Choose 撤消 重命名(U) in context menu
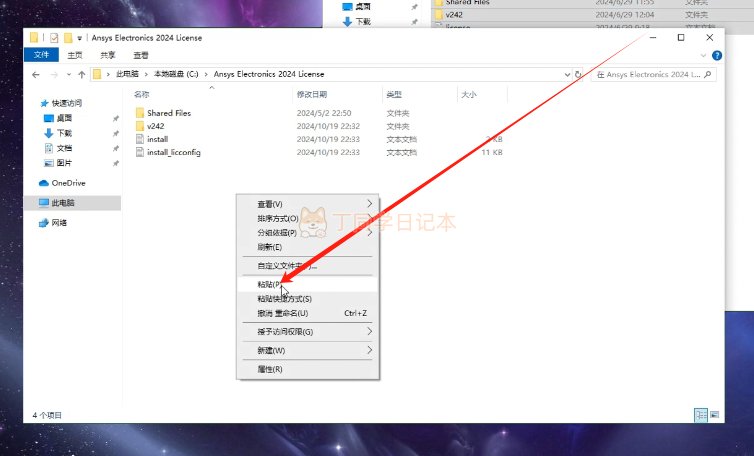754x456 pixels. (x=307, y=313)
